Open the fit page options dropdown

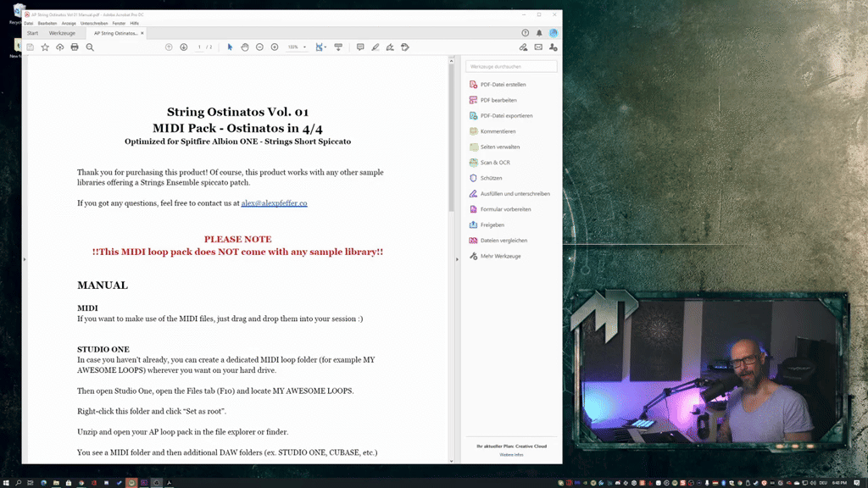321,47
